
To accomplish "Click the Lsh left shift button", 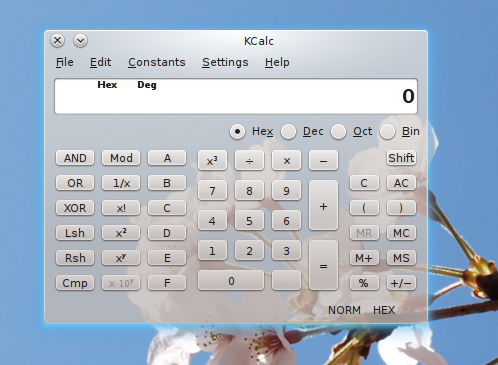I will click(75, 233).
